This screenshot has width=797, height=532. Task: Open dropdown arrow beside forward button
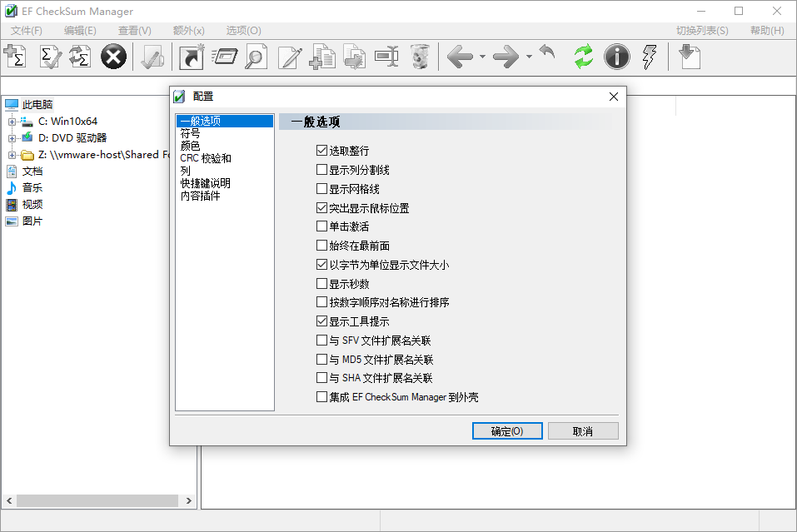[529, 57]
